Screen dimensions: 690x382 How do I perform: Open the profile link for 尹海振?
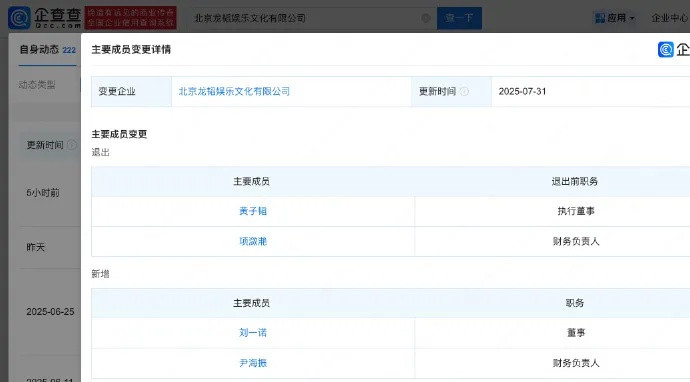click(253, 363)
